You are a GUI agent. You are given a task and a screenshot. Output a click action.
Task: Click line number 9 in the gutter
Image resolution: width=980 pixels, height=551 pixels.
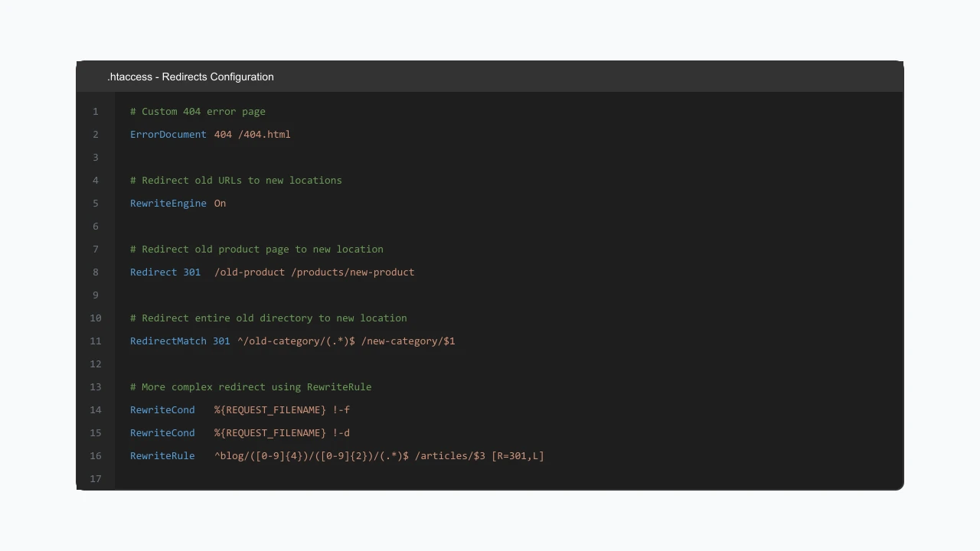click(96, 295)
